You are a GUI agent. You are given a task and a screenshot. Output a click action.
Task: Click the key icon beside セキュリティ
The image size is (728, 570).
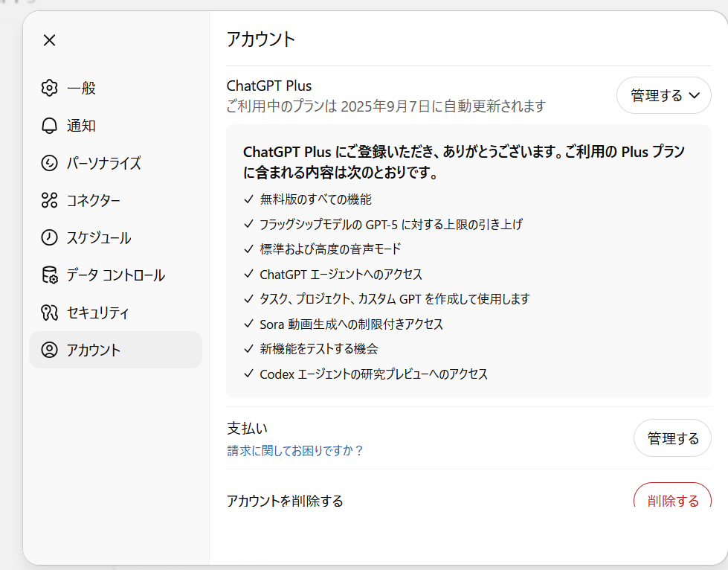pos(49,313)
